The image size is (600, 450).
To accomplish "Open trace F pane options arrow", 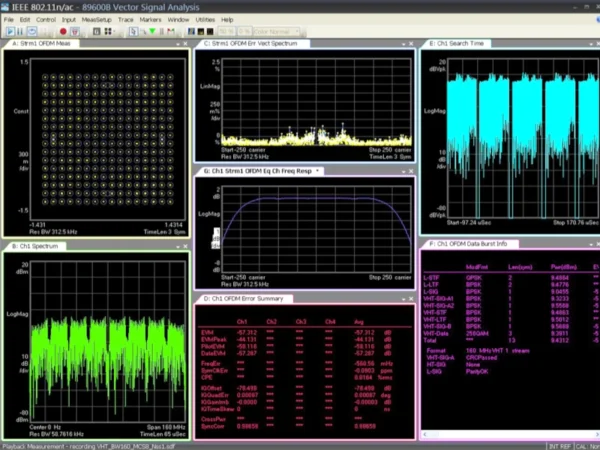I will point(591,245).
